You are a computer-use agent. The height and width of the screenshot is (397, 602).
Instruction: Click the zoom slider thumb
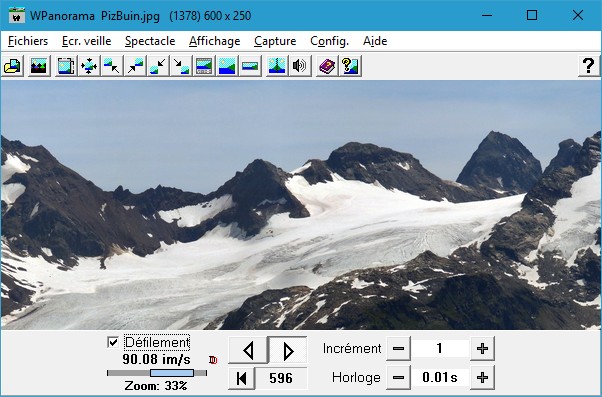(x=172, y=373)
